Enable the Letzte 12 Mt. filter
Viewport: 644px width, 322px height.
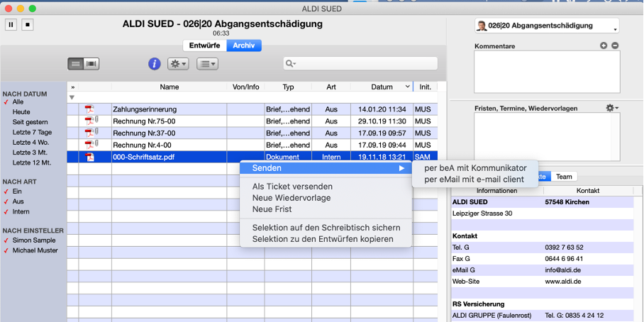tap(32, 162)
